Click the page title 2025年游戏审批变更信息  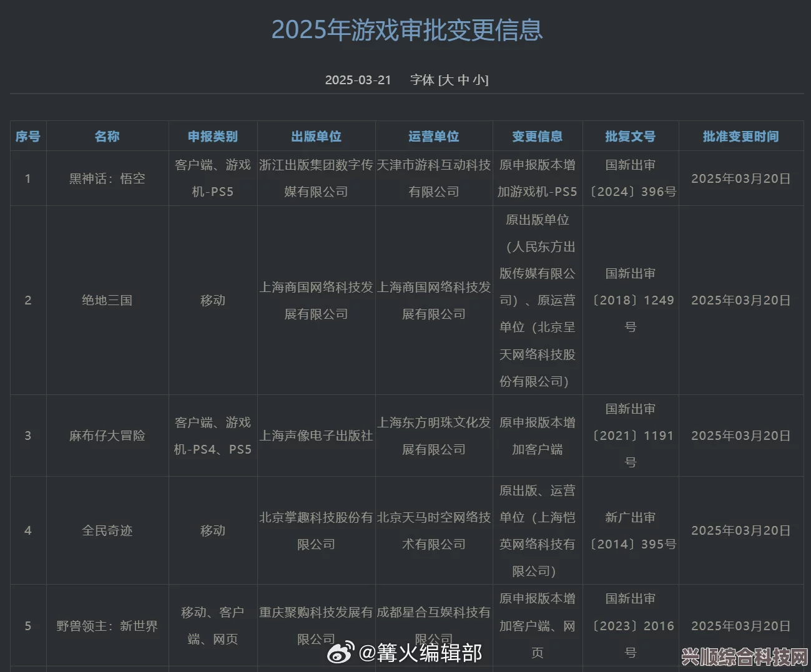(x=407, y=30)
